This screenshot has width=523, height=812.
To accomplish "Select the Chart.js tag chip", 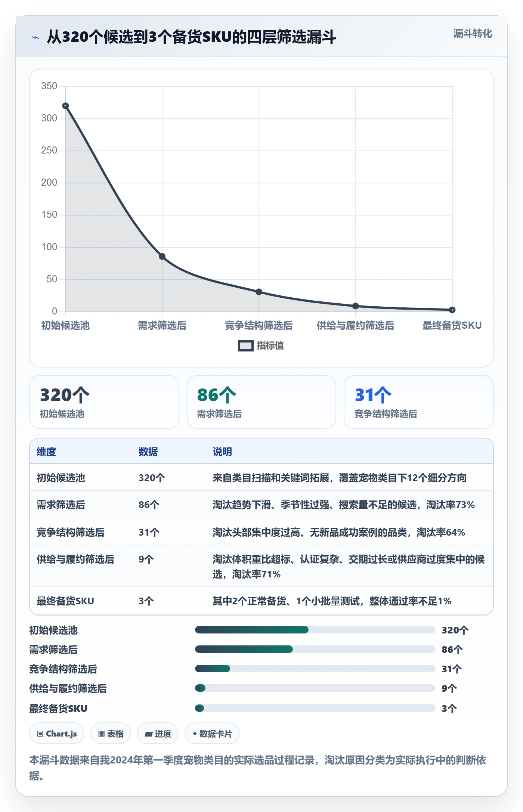I will 57,734.
